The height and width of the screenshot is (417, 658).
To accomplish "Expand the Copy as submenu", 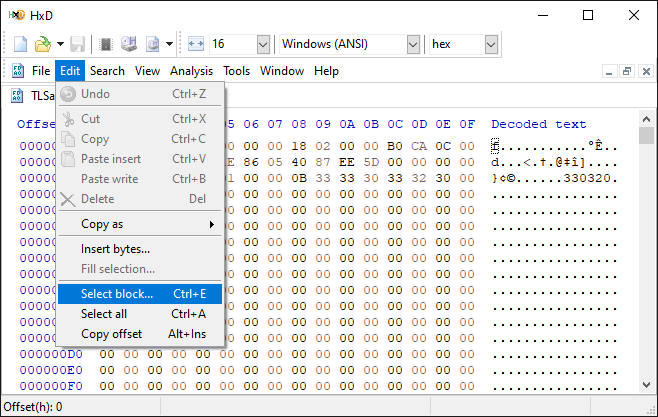I will click(142, 224).
